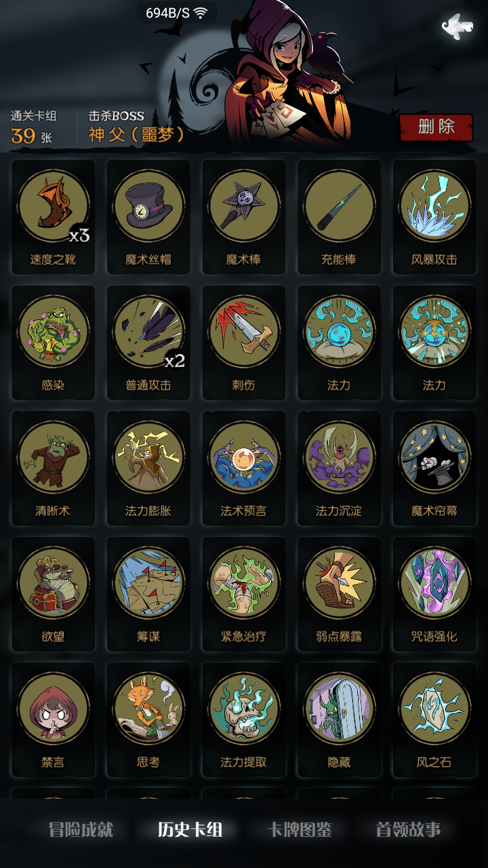The image size is (488, 868).
Task: Open the 感染 infection card
Action: coord(53,342)
